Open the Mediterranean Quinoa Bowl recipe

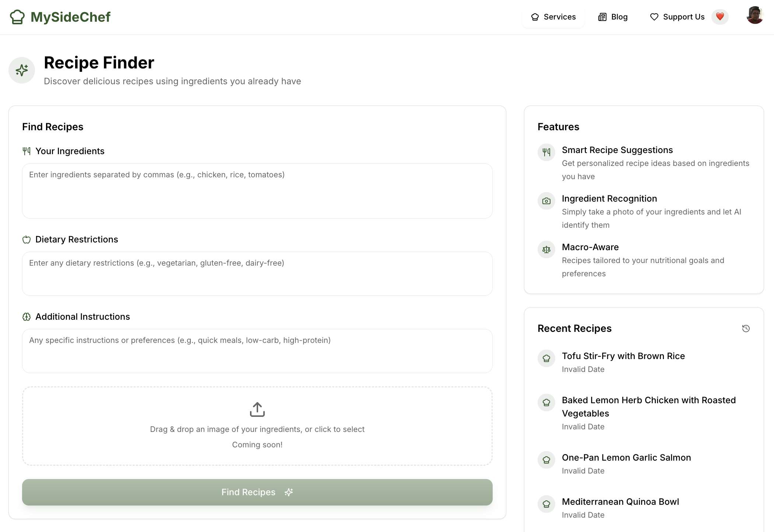(x=620, y=502)
